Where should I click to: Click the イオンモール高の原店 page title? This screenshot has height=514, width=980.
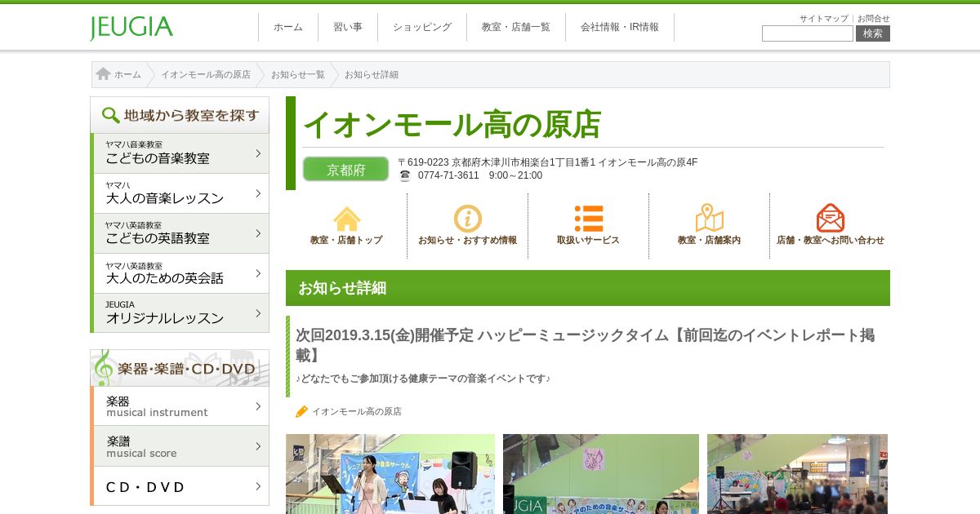pos(452,124)
